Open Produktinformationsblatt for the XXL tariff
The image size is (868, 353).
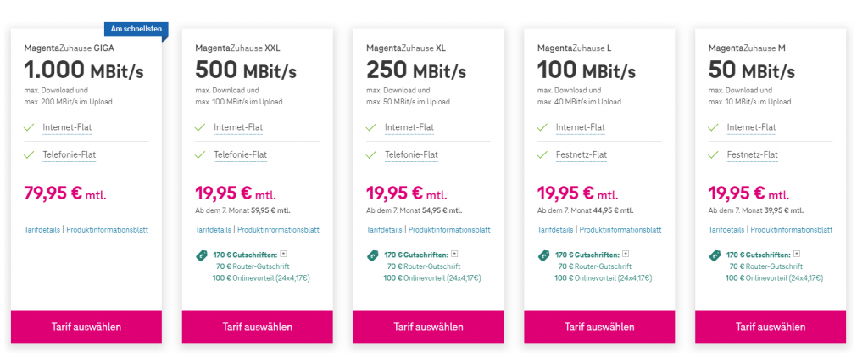click(x=278, y=230)
